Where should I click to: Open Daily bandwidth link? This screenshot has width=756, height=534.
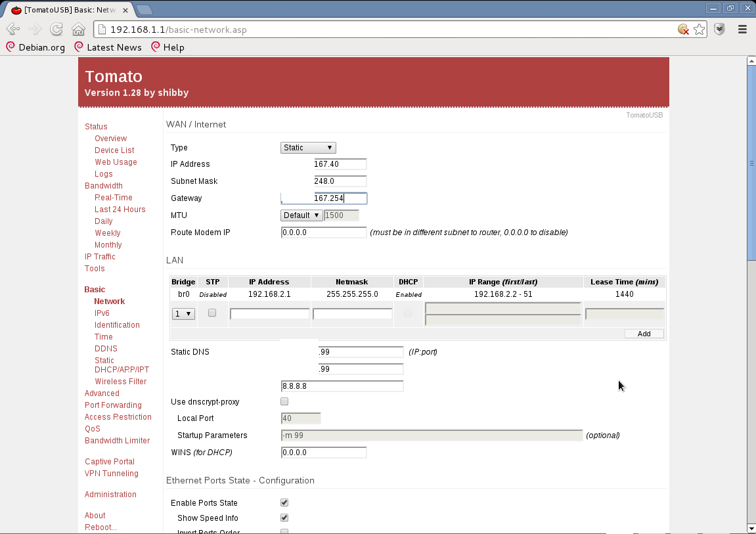tap(104, 221)
